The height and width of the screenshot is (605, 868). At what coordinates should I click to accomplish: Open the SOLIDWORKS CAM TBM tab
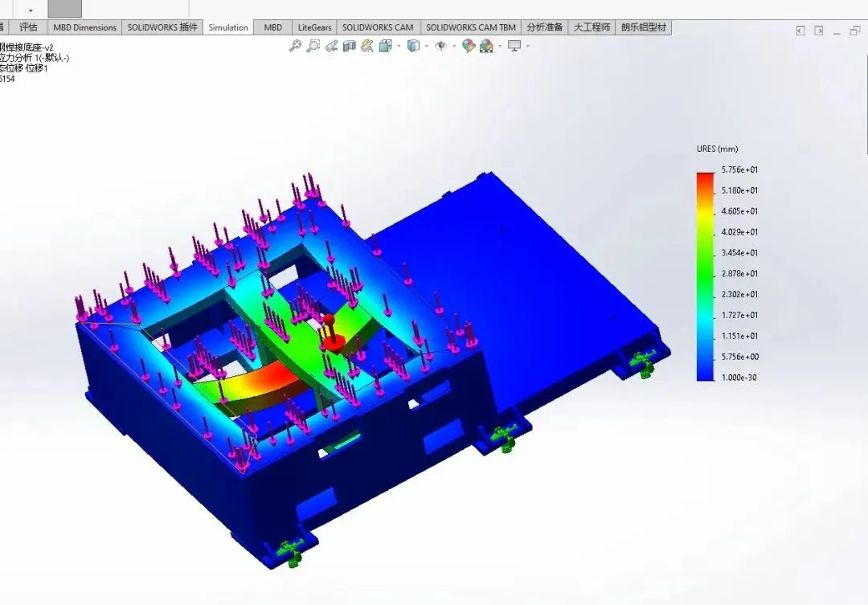pos(470,27)
